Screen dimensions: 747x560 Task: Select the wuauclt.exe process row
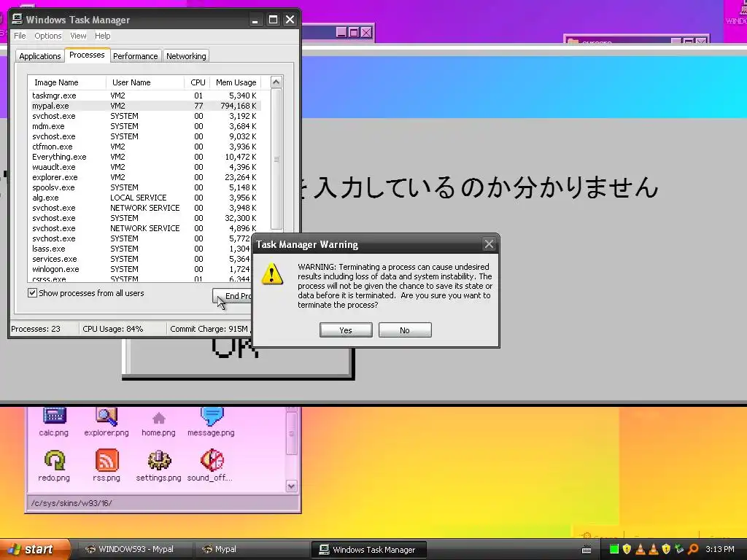point(144,167)
